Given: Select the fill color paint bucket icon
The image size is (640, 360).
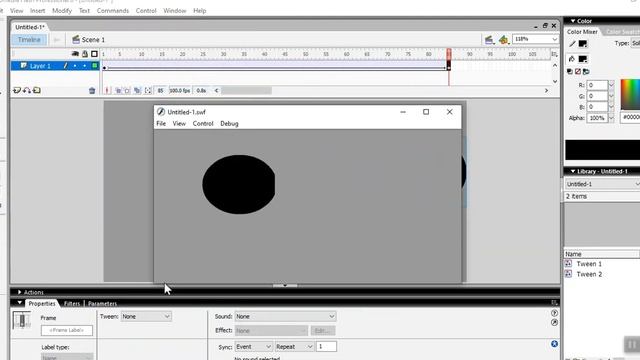Looking at the screenshot, I should click(x=572, y=59).
